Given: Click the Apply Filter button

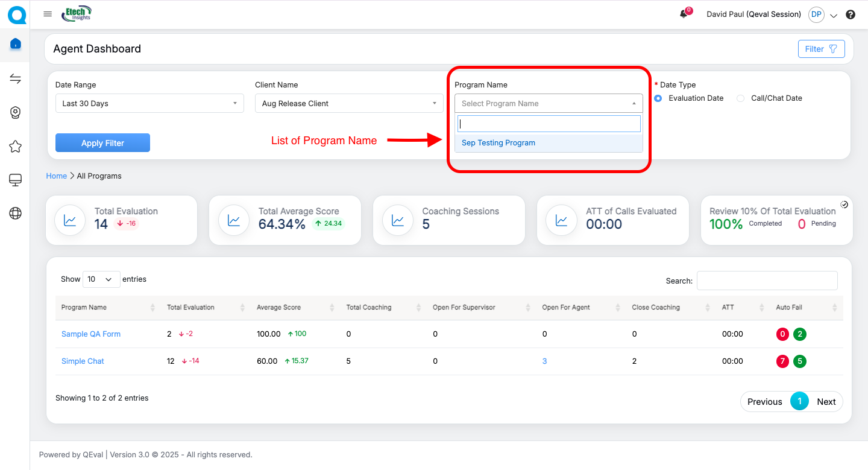Looking at the screenshot, I should click(x=102, y=143).
